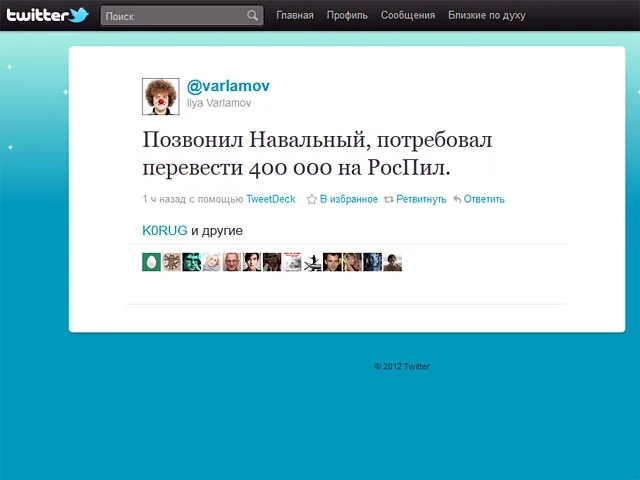Click the blue-faced Avatar movie avatar
Image resolution: width=640 pixels, height=480 pixels.
(372, 262)
